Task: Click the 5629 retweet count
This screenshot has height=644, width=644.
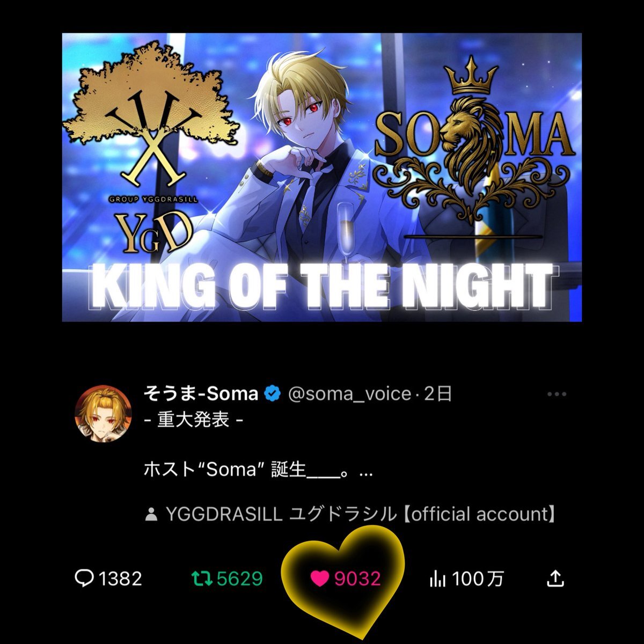Action: [x=239, y=579]
